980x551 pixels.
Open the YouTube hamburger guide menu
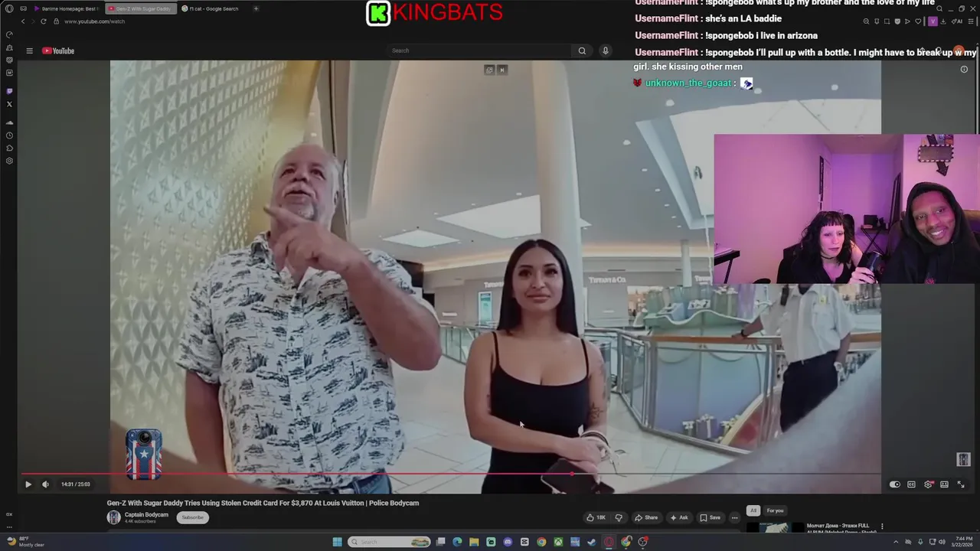click(29, 51)
